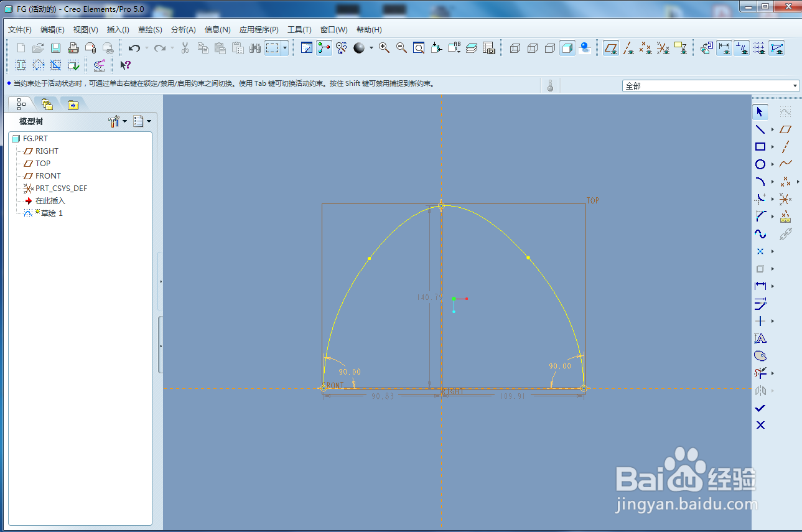Expand the Circle tool flyout arrow
This screenshot has height=532, width=802.
tap(772, 164)
